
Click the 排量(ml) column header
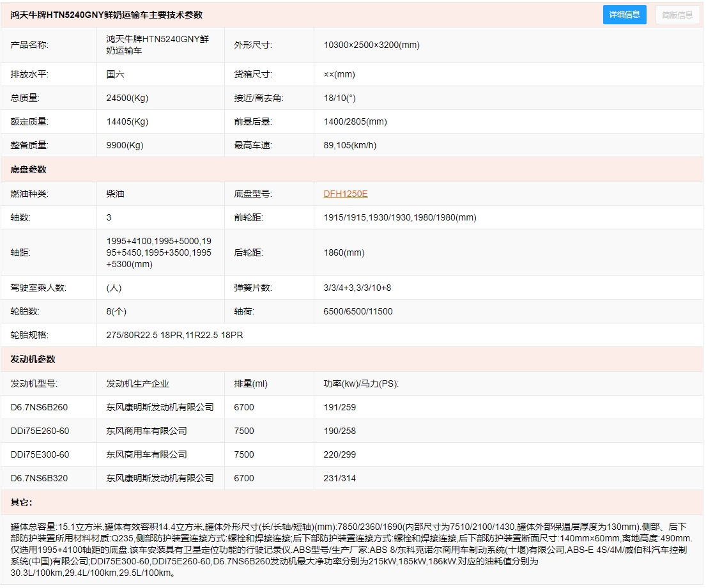tap(251, 383)
